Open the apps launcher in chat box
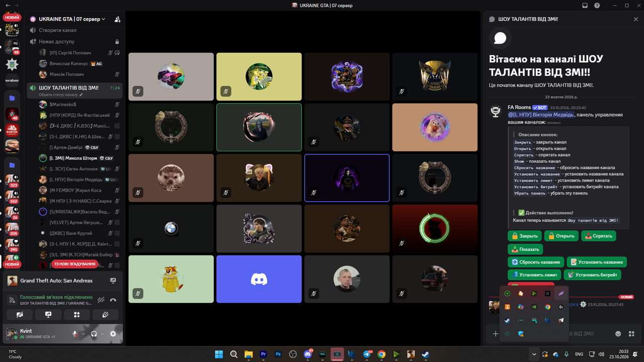 pos(631,333)
